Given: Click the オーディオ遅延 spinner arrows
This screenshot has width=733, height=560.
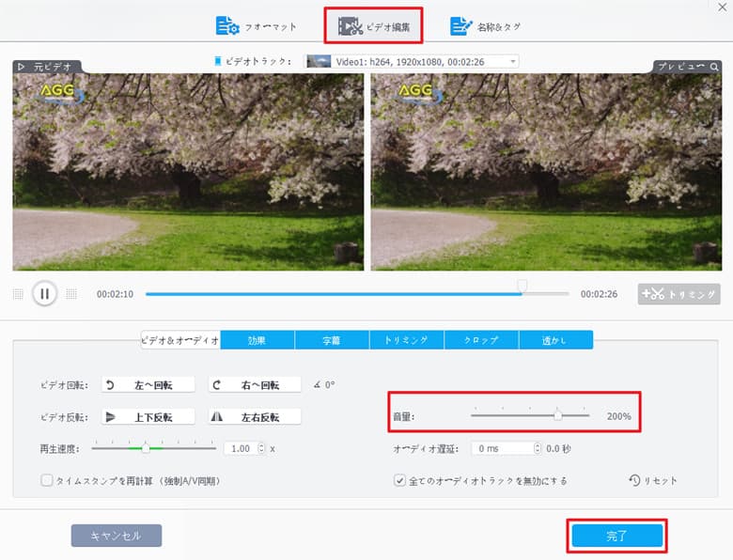Looking at the screenshot, I should point(537,448).
